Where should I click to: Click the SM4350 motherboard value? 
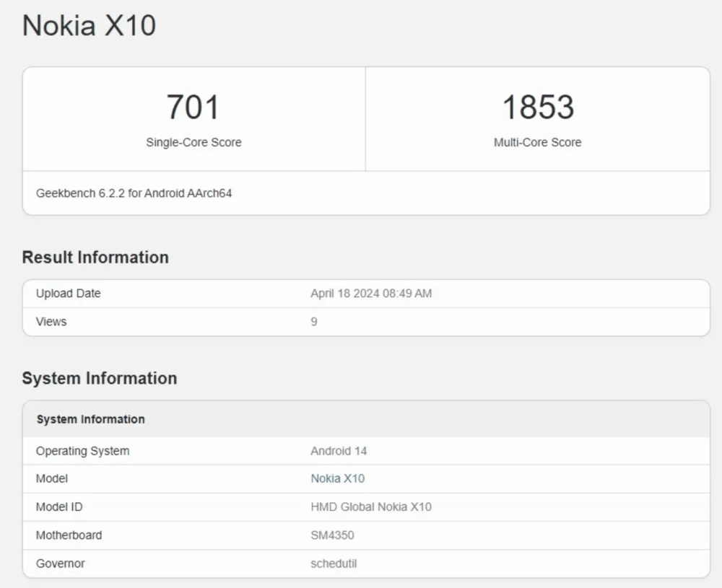click(x=332, y=535)
